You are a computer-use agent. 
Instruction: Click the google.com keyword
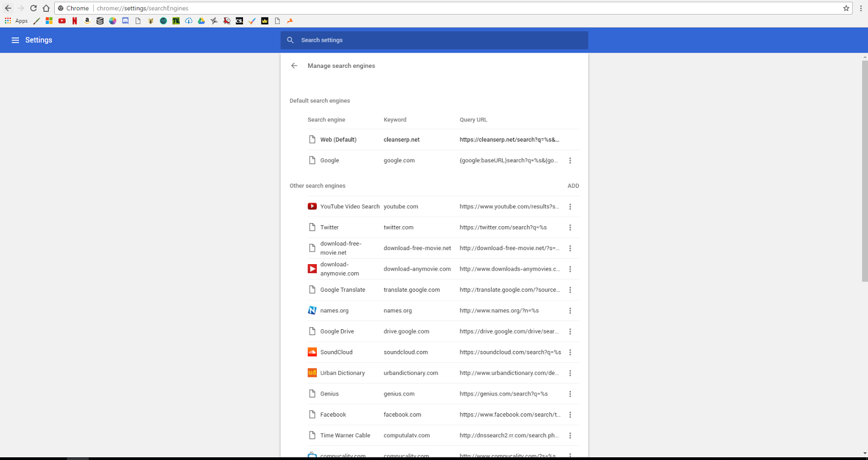pos(399,161)
